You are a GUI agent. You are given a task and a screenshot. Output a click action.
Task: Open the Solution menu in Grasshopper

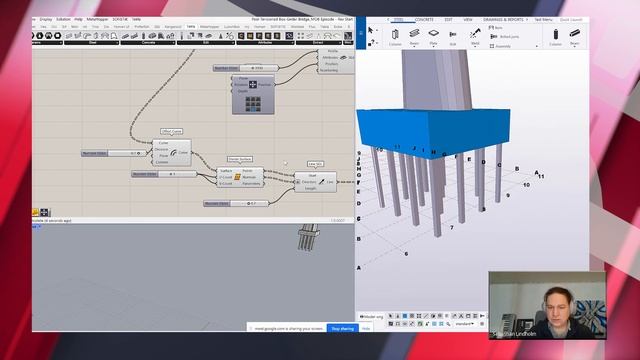[x=63, y=19]
